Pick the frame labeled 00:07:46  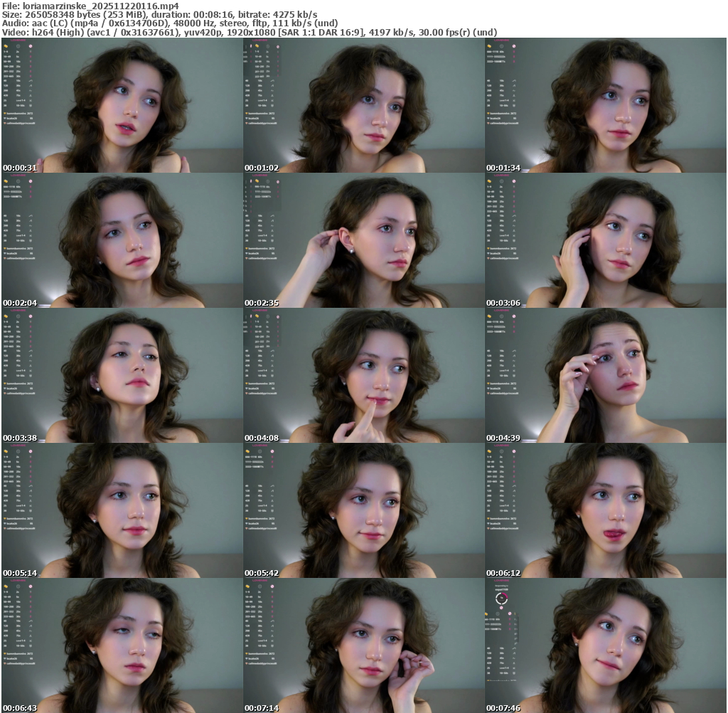coord(606,645)
